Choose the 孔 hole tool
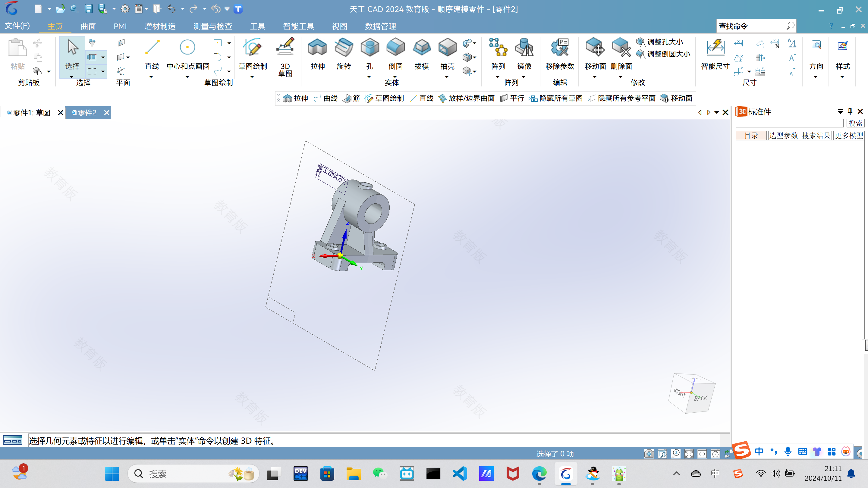 (370, 54)
